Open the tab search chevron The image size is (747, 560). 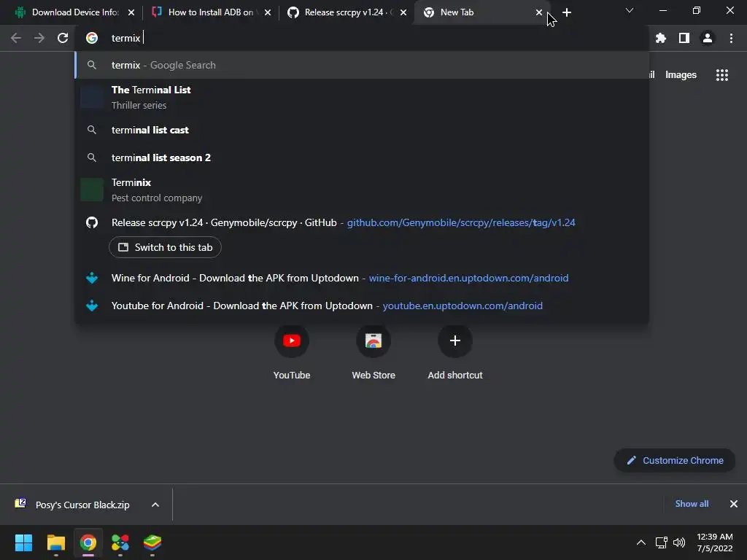(x=630, y=10)
